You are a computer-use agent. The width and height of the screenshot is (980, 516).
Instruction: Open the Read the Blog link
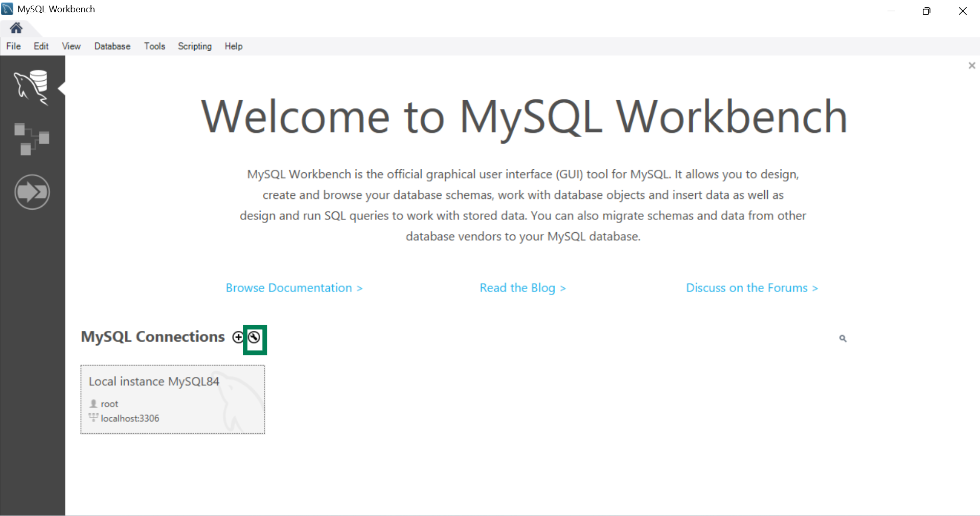tap(522, 287)
